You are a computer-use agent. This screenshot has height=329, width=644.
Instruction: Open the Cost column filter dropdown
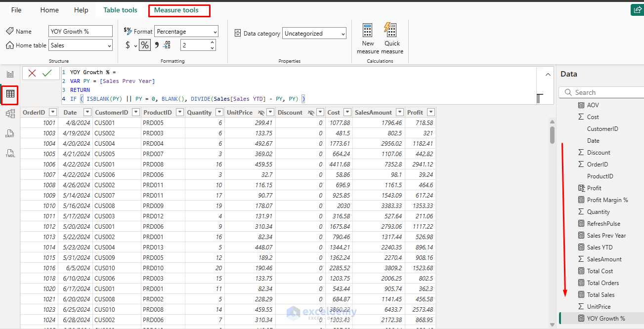tap(347, 113)
